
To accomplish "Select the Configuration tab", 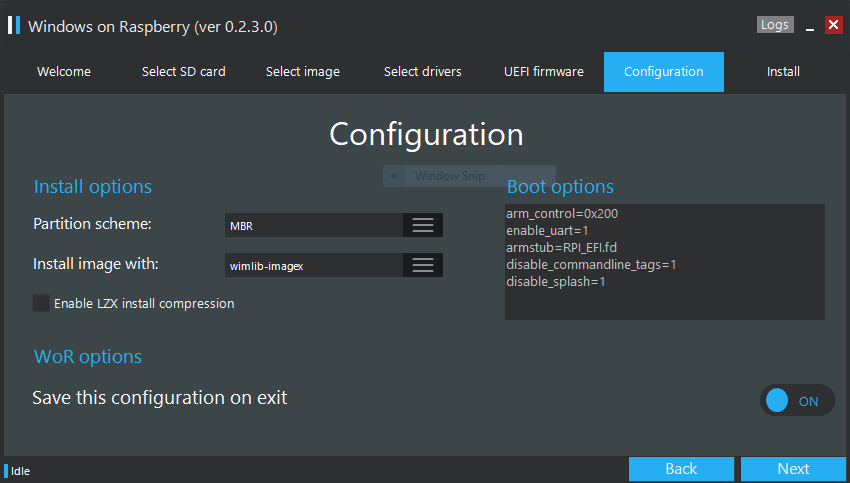I will click(x=664, y=72).
